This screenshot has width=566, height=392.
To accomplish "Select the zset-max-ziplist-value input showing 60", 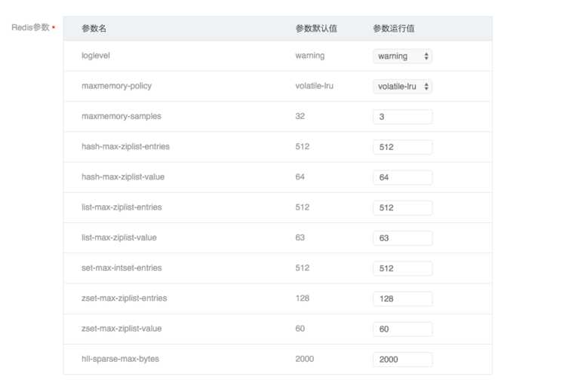I will [x=402, y=329].
